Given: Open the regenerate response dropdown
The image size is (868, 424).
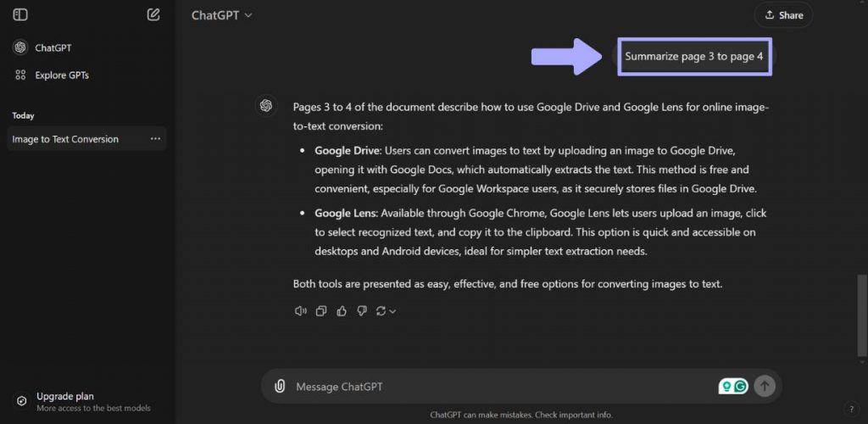Looking at the screenshot, I should tap(386, 311).
